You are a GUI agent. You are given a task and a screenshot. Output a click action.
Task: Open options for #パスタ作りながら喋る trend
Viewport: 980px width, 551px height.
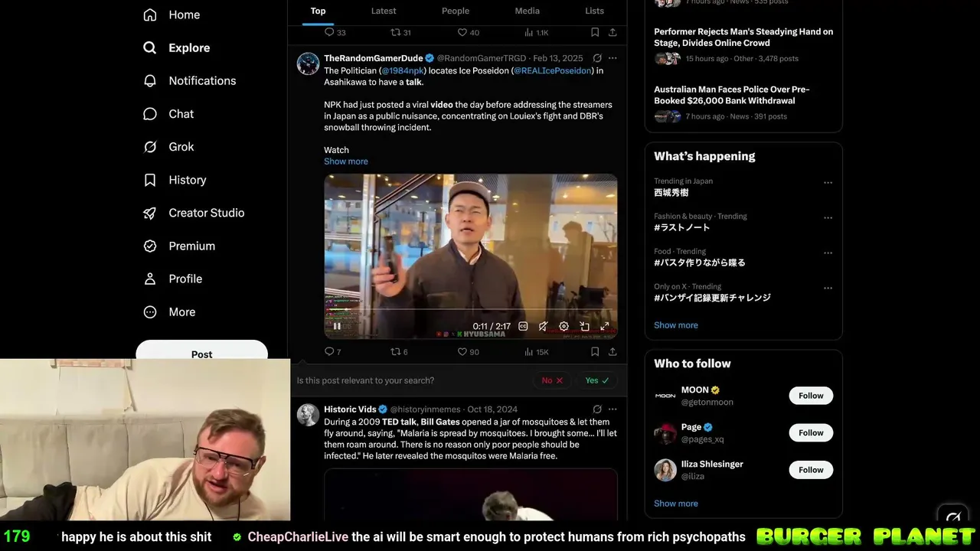828,253
